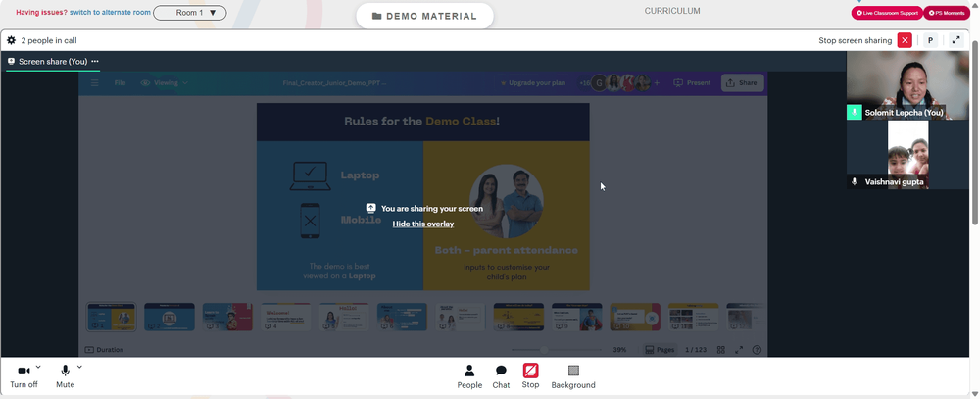This screenshot has height=399, width=980.
Task: Mute the microphone
Action: (65, 377)
